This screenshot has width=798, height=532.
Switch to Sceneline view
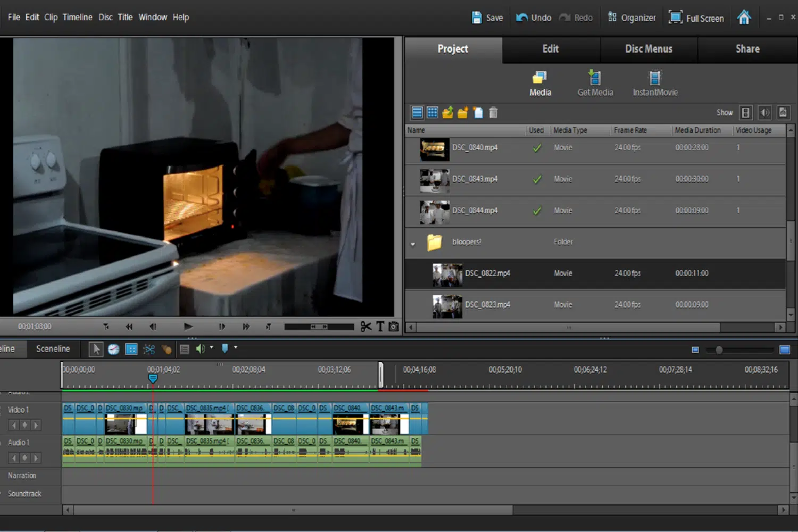[x=53, y=349]
